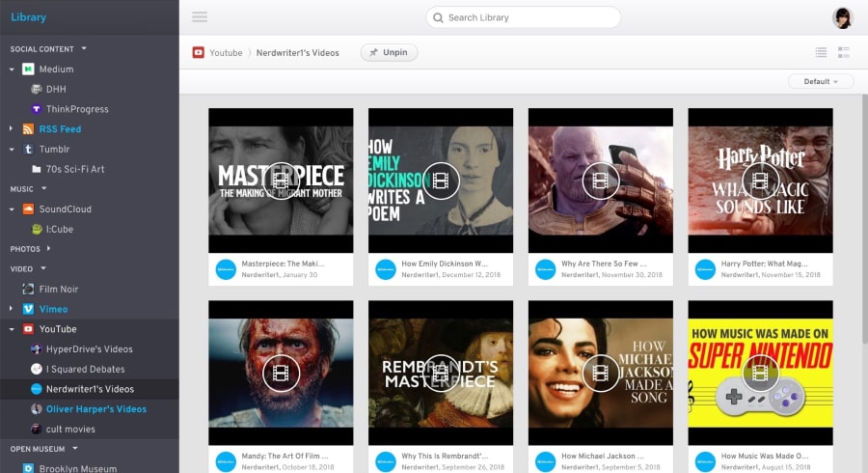Click the DHH avatar icon
Image resolution: width=868 pixels, height=473 pixels.
pyautogui.click(x=37, y=89)
